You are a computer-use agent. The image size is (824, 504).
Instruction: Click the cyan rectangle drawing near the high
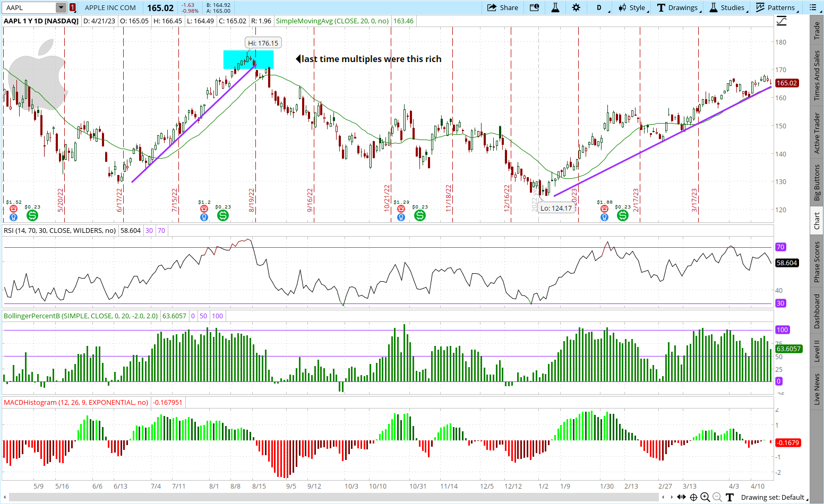point(248,59)
